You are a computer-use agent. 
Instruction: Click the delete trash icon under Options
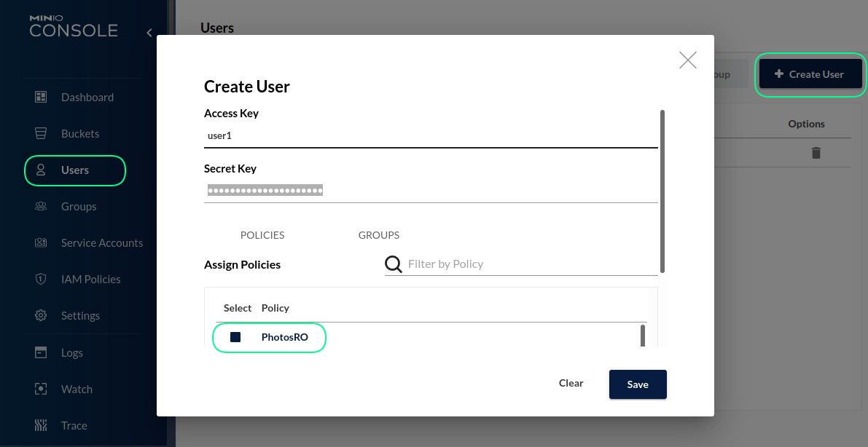(816, 153)
